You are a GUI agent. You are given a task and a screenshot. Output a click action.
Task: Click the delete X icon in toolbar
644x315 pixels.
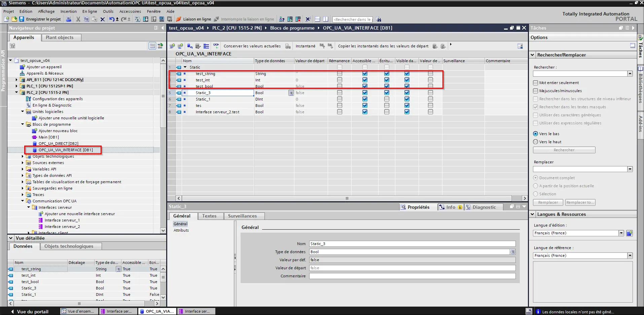pyautogui.click(x=103, y=19)
